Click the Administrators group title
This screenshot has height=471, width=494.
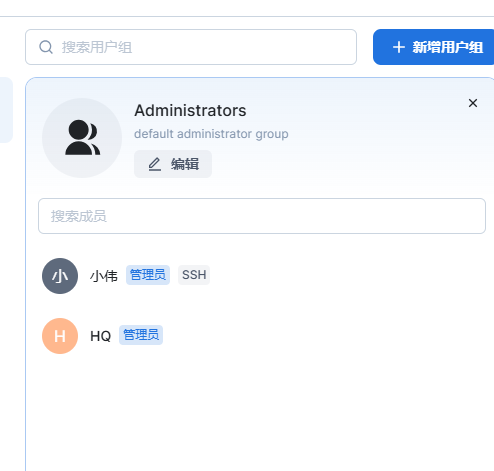(x=190, y=110)
